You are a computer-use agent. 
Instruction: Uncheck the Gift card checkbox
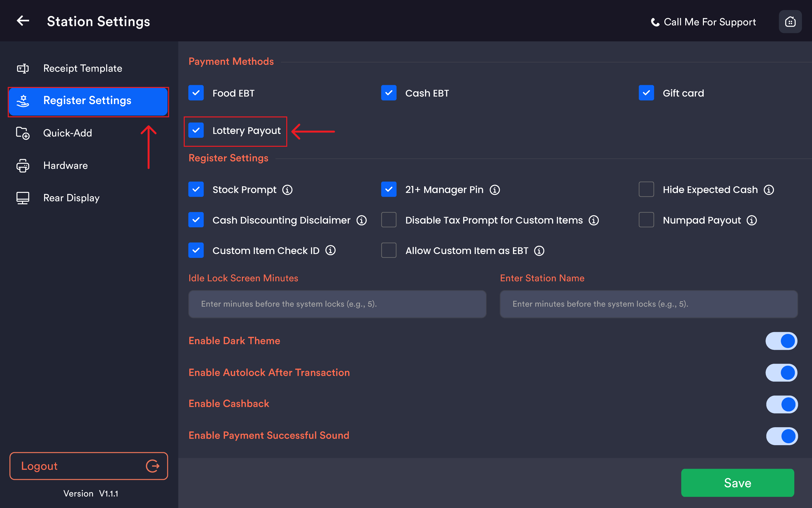pyautogui.click(x=646, y=93)
